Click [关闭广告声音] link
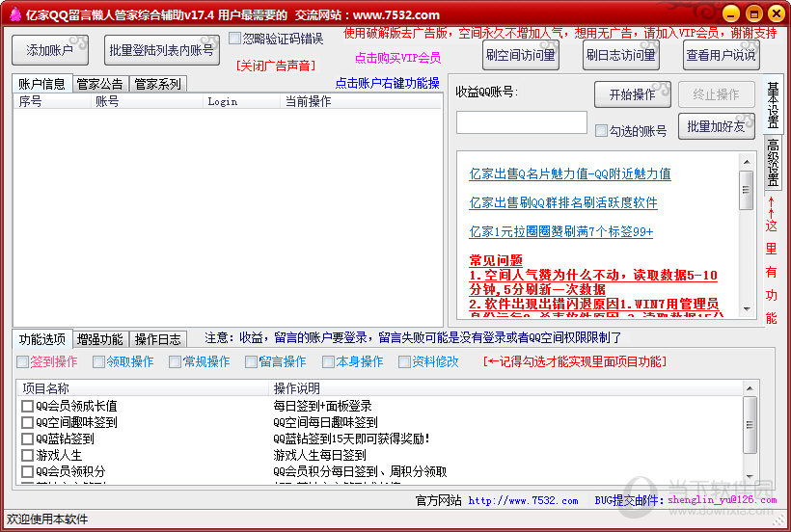The width and height of the screenshot is (791, 532). pyautogui.click(x=276, y=66)
